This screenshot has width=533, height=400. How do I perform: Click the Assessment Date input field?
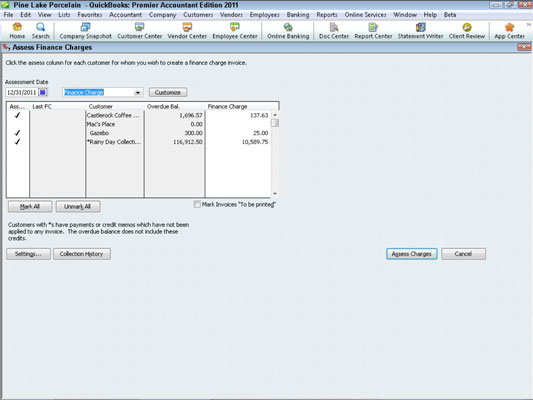tap(22, 92)
